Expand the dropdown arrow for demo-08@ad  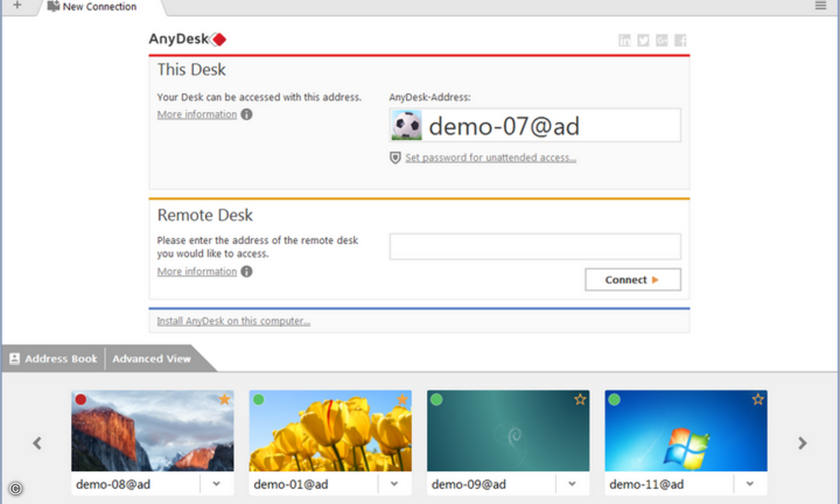pos(217,484)
